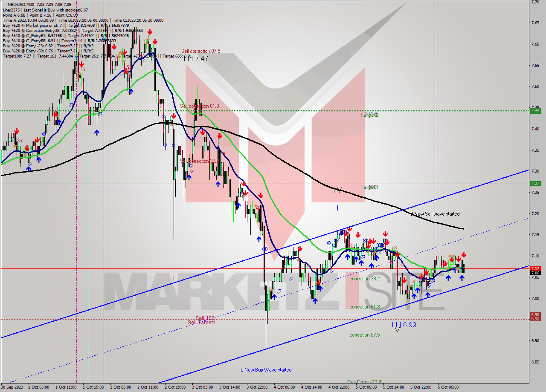Click the '5 Oct 22:00' time label
This screenshot has width=546, height=392.
click(x=421, y=387)
